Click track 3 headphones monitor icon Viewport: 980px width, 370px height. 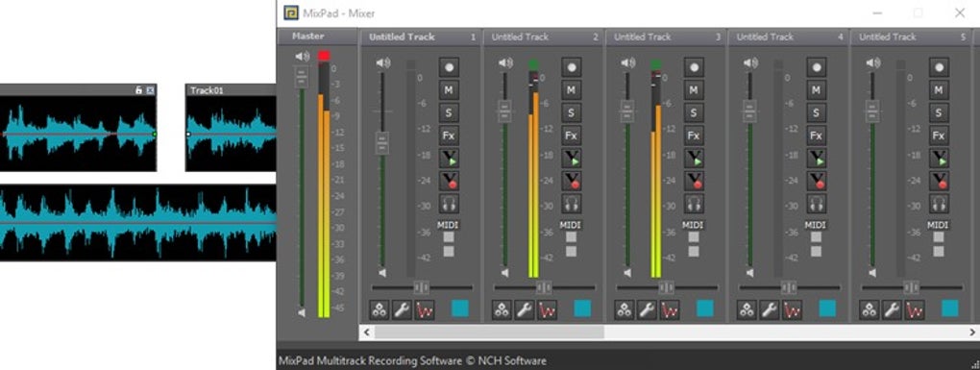coord(694,203)
